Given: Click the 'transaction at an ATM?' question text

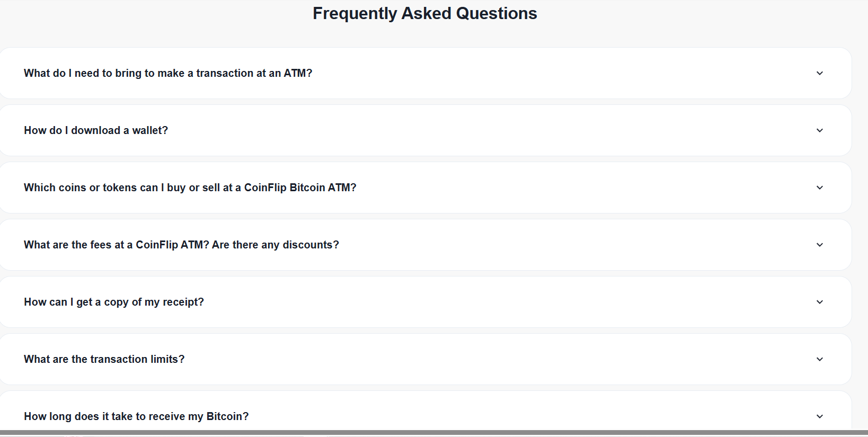Looking at the screenshot, I should pos(254,73).
